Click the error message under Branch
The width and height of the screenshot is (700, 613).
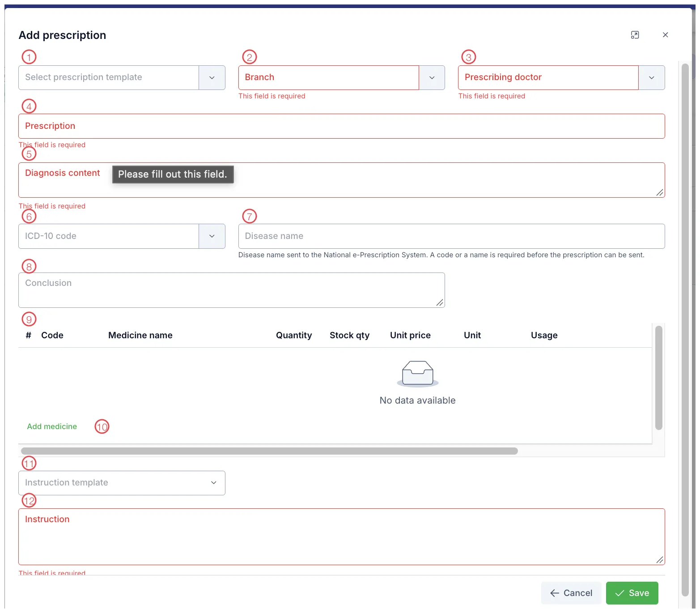tap(272, 96)
